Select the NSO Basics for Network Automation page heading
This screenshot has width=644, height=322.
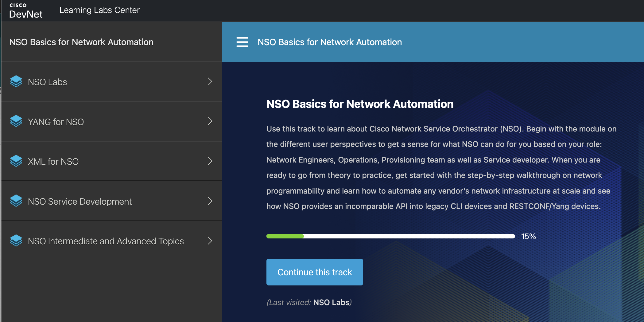(x=359, y=104)
